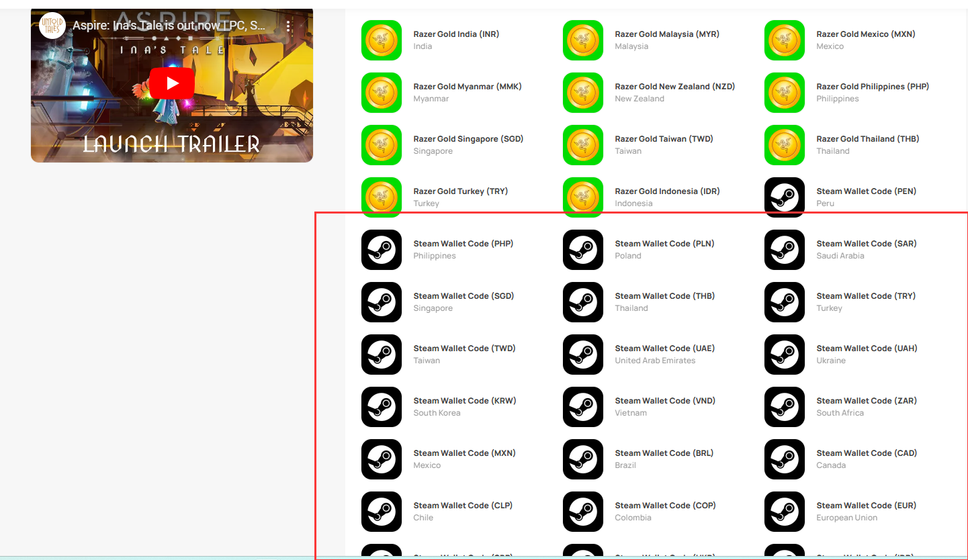Select Steam Wallet Code (PEN) text
Image resolution: width=968 pixels, height=560 pixels.
tap(867, 191)
